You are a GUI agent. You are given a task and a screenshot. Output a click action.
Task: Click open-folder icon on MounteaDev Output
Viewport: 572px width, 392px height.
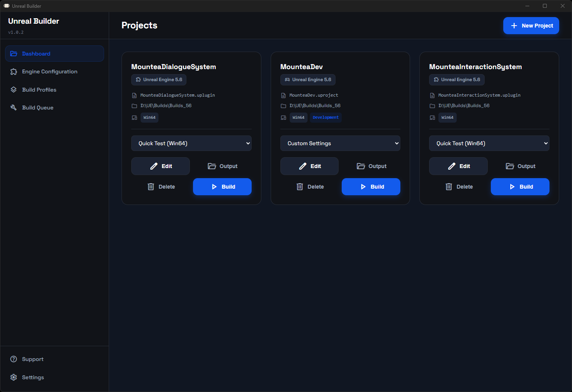pyautogui.click(x=361, y=166)
